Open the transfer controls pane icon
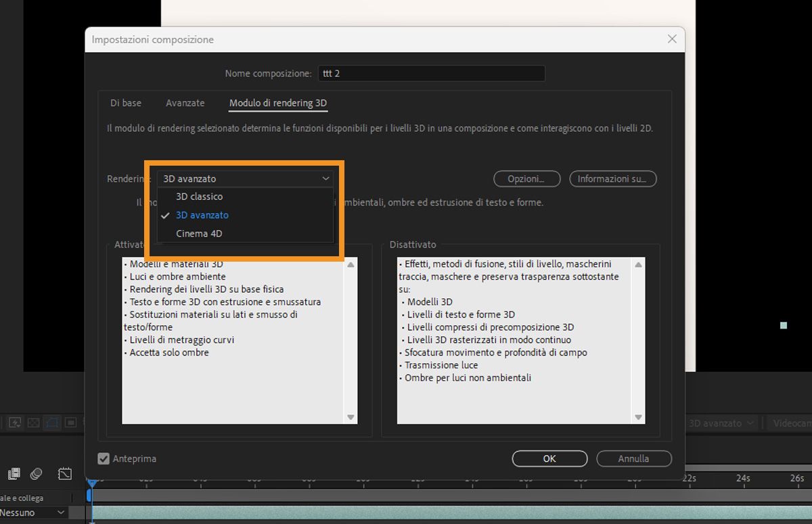812x524 pixels. tap(36, 473)
